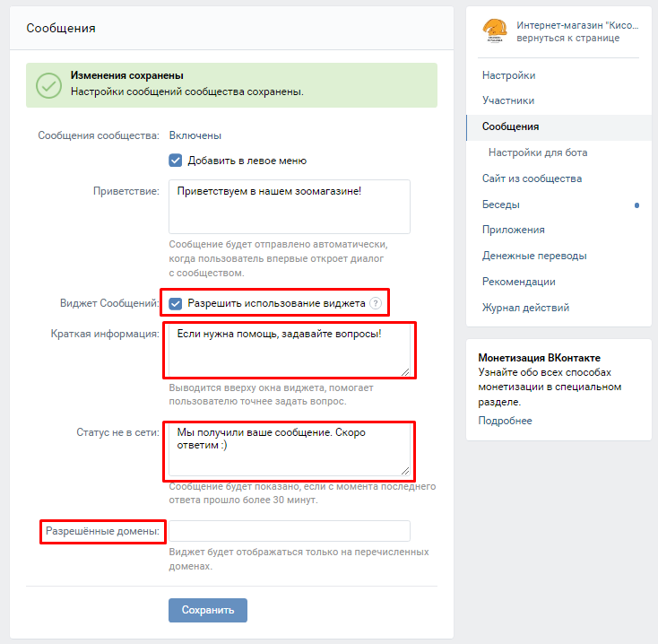Open the Настройки menu item
This screenshot has width=658, height=644.
tap(508, 75)
